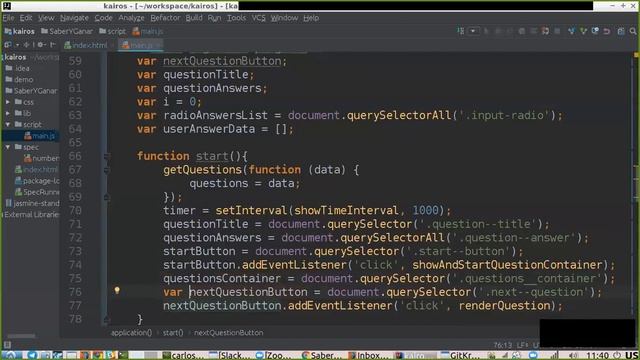This screenshot has height=360, width=640.
Task: Click the kairos navigation bar breadcrumb
Action: (20, 31)
